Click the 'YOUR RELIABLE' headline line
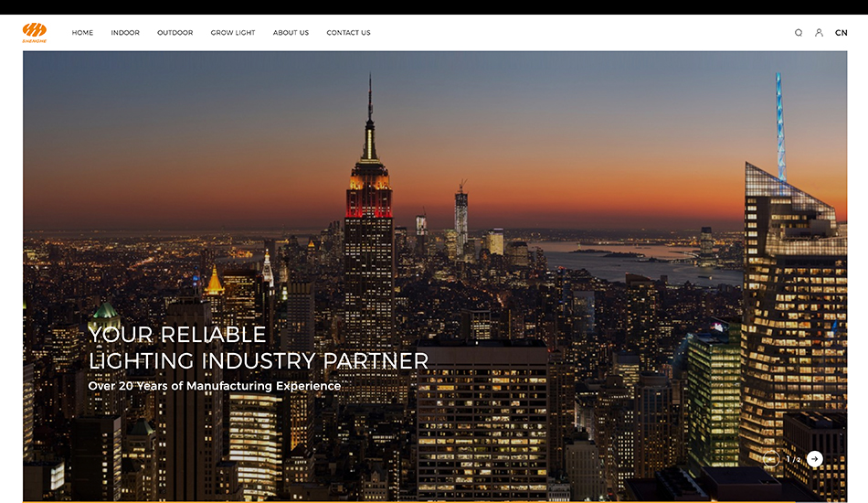The image size is (868, 503). [x=177, y=334]
